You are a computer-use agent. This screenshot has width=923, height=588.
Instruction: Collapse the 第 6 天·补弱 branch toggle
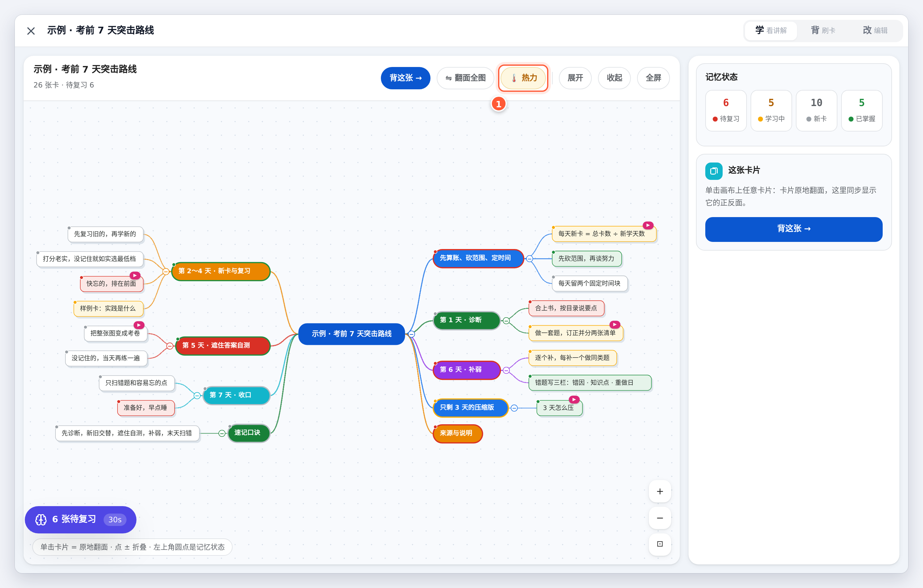click(506, 370)
